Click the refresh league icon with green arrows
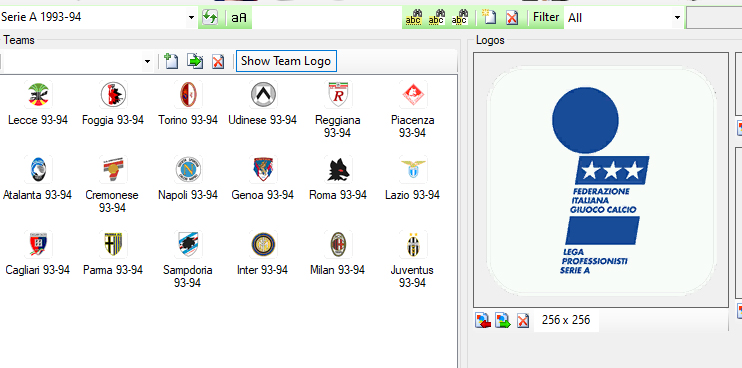The height and width of the screenshot is (368, 742). (x=210, y=18)
